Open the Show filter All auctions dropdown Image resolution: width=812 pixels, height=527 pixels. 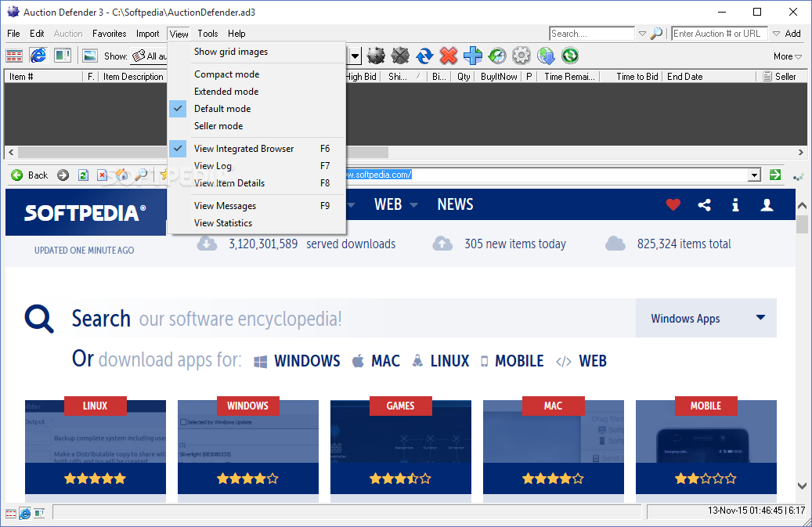(x=149, y=56)
